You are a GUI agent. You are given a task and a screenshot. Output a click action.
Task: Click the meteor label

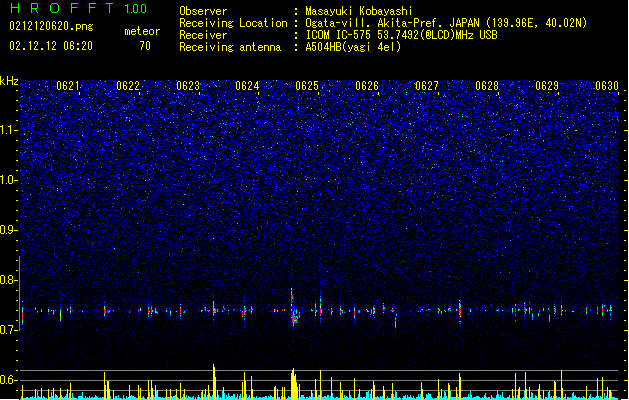point(142,31)
